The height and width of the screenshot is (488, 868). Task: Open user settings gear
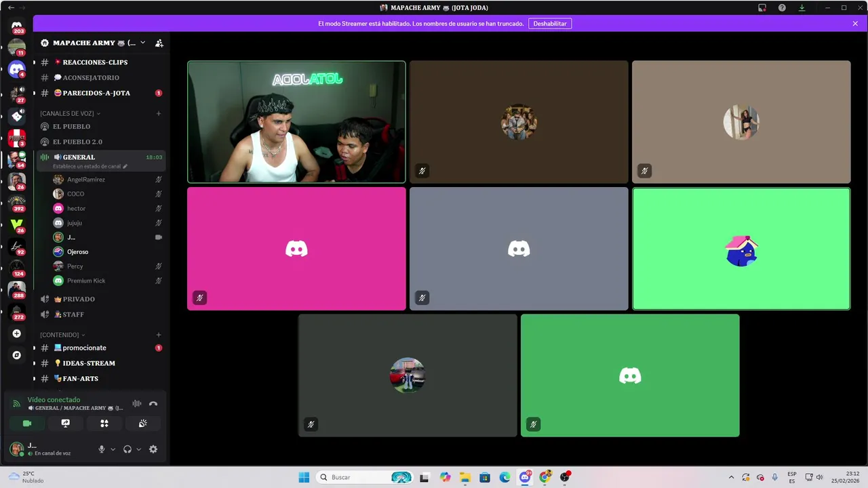pyautogui.click(x=153, y=449)
